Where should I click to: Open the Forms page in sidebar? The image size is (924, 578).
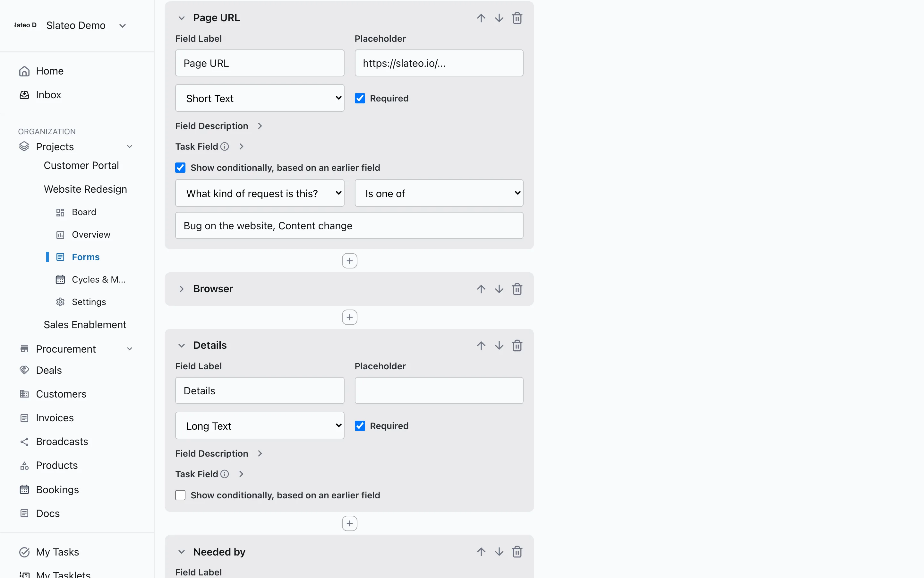86,257
